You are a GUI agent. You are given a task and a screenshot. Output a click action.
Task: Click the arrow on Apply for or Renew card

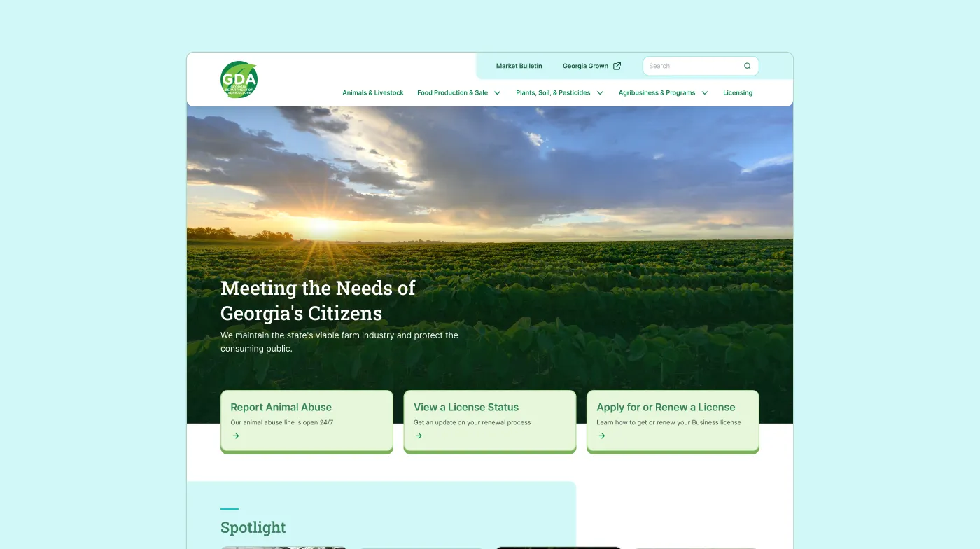point(601,436)
